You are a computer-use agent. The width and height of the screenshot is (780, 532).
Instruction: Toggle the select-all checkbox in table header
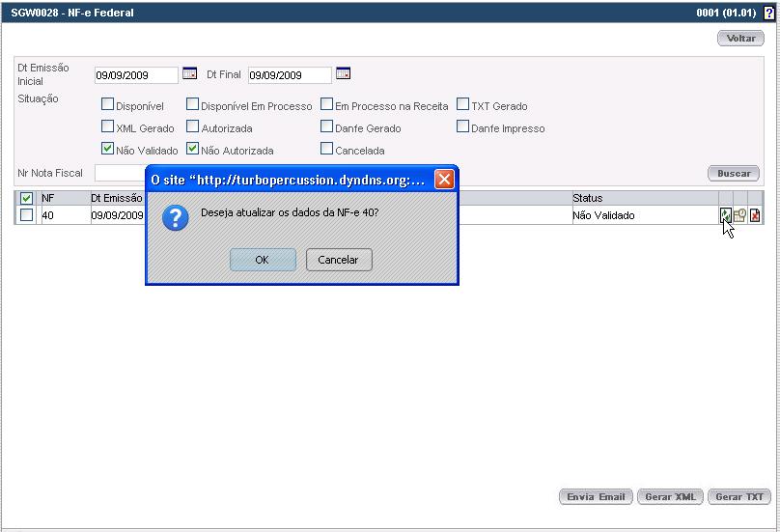[x=27, y=199]
